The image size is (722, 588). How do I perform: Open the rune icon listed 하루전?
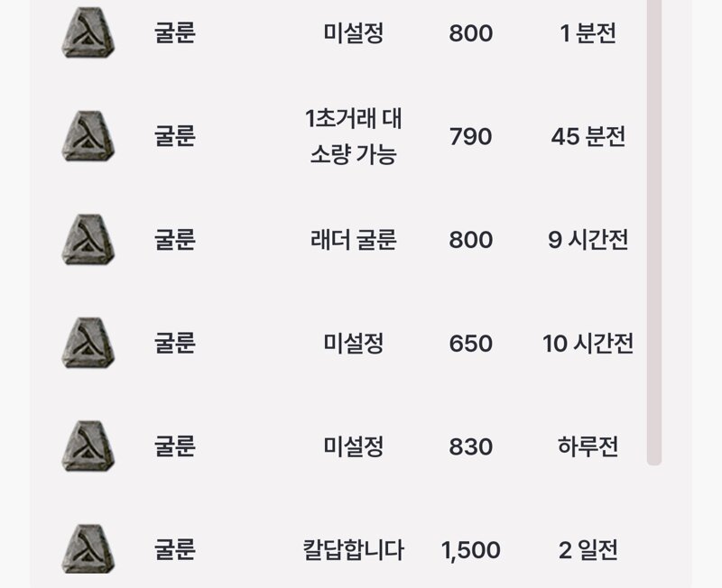[x=88, y=446]
